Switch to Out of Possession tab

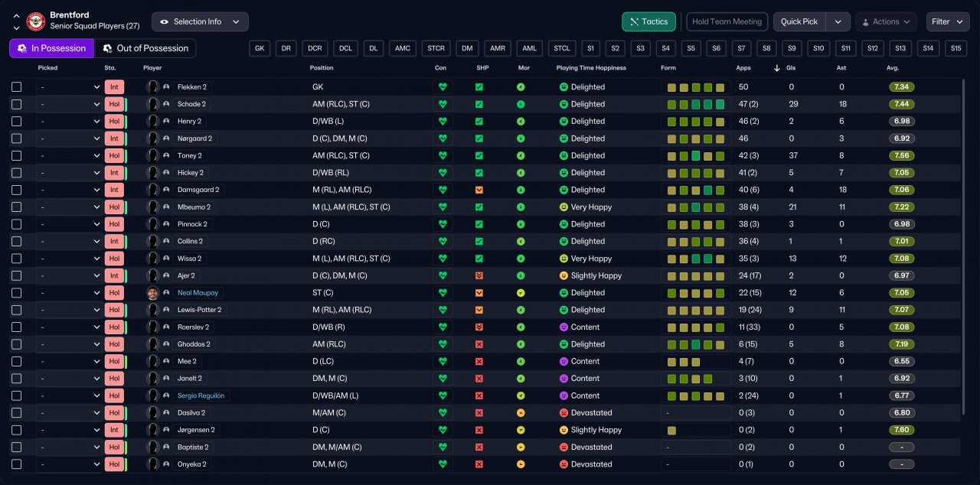click(x=145, y=48)
